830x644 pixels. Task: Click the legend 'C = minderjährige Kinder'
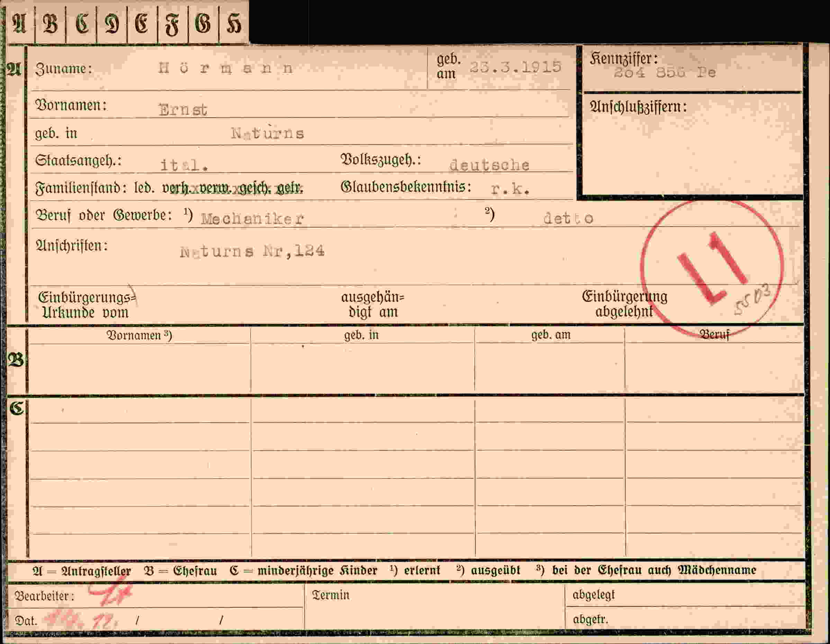pyautogui.click(x=304, y=571)
